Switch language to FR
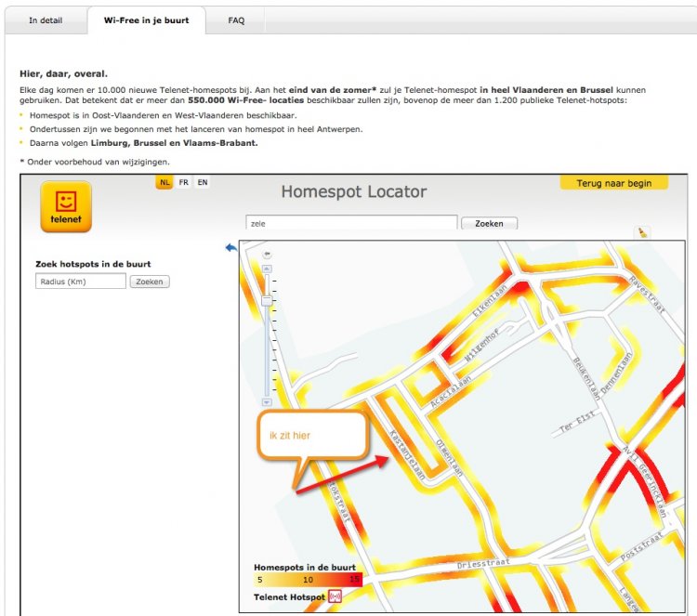The height and width of the screenshot is (616, 697). point(184,182)
